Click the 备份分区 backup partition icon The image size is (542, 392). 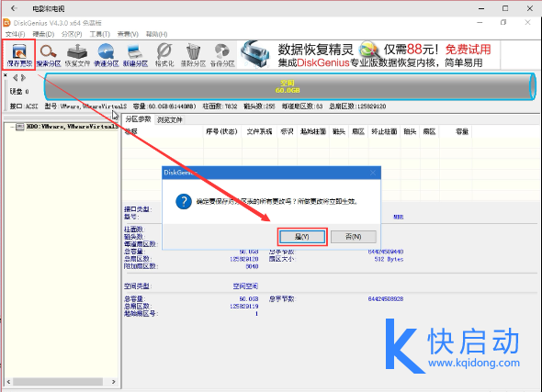(222, 54)
